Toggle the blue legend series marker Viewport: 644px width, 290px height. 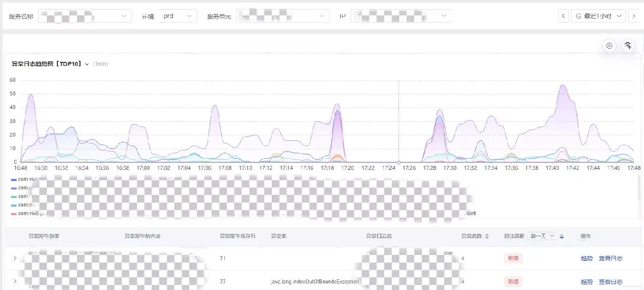pos(14,179)
